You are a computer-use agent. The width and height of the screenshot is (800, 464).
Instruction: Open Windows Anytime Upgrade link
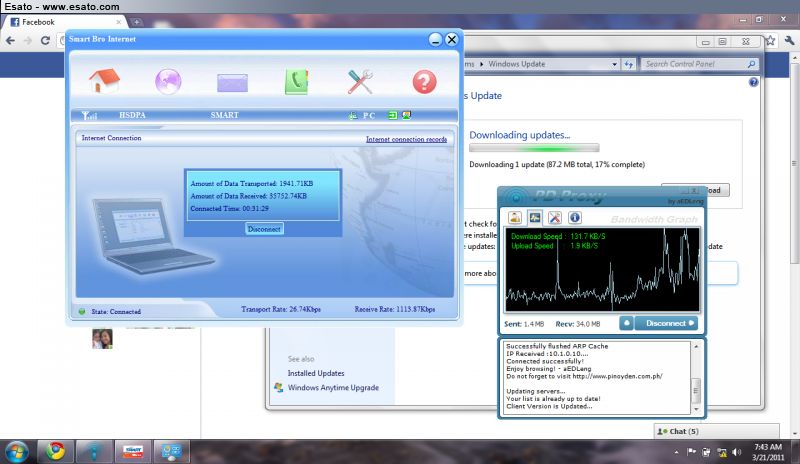pyautogui.click(x=333, y=387)
